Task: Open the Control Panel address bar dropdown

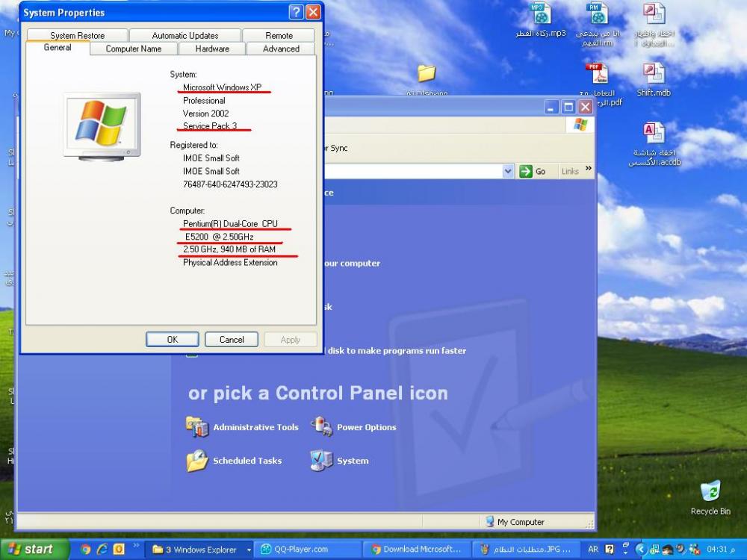Action: (x=508, y=172)
